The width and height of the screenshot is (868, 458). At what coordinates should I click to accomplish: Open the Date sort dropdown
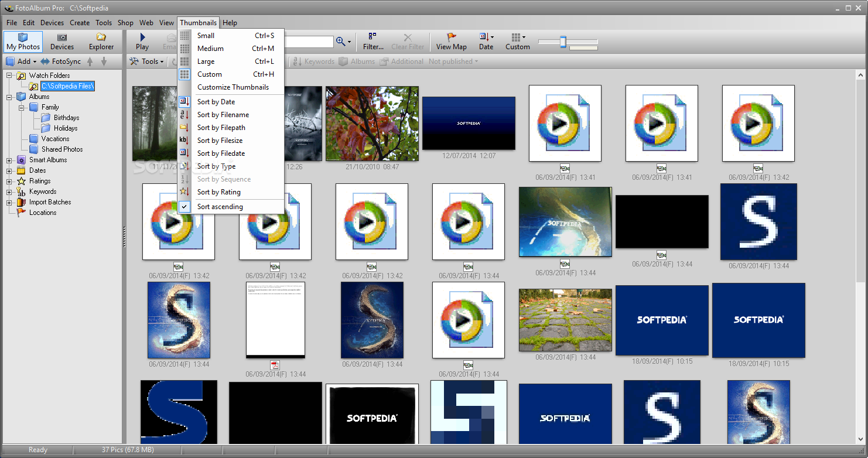(x=486, y=42)
